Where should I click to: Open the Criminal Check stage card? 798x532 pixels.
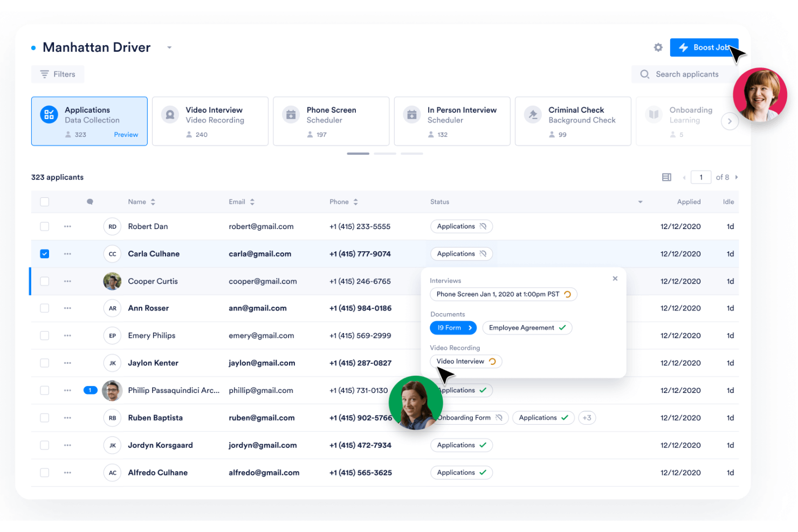573,121
